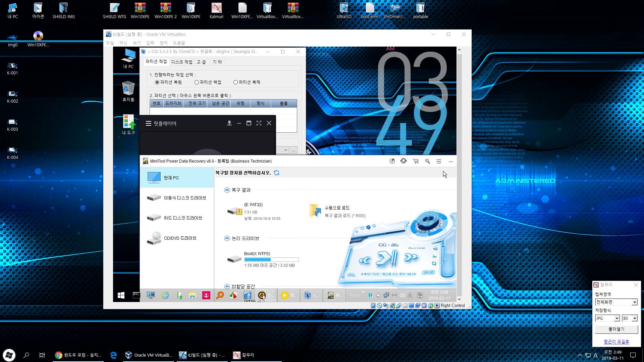Open the 기타 tab in CGI window

[217, 62]
